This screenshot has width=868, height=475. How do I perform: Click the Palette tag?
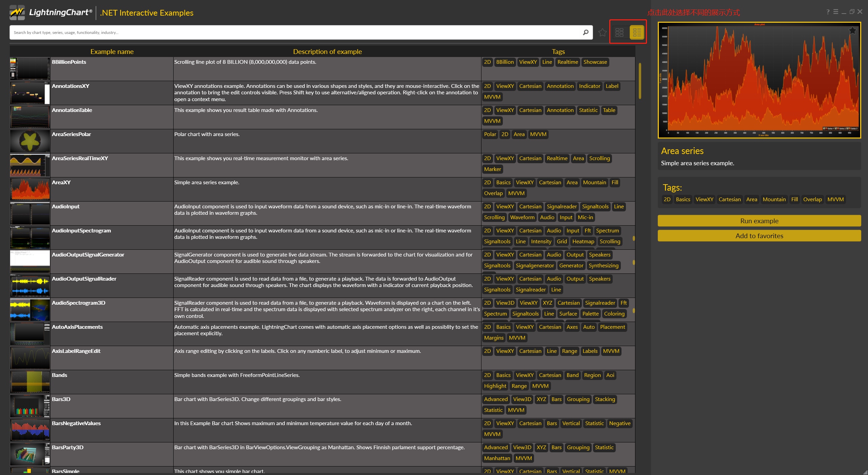click(590, 314)
